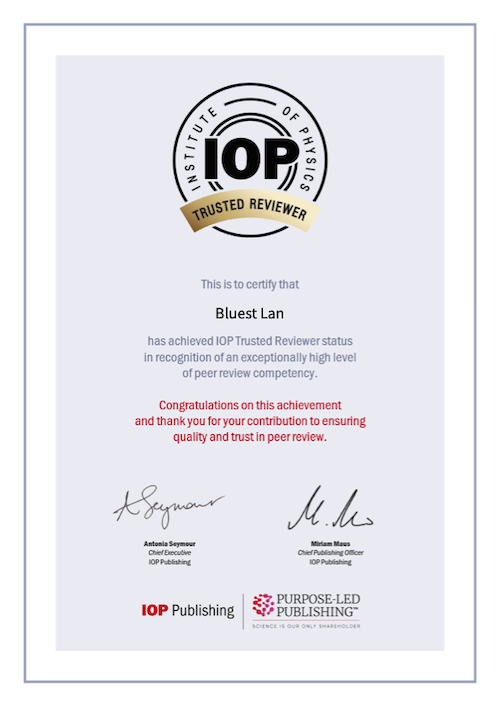Click 'in recognition of an exceptionally high level'
This screenshot has height=707, width=500.
click(x=250, y=357)
